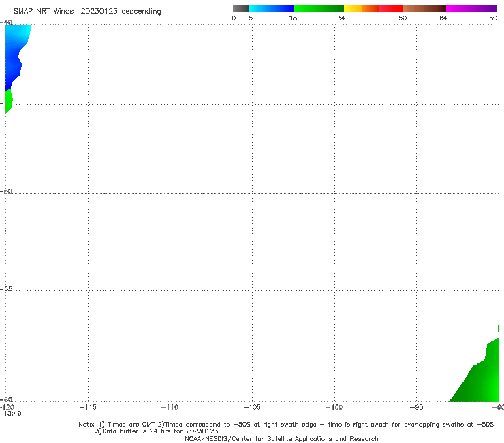Click the -110 longitude axis label

170,407
